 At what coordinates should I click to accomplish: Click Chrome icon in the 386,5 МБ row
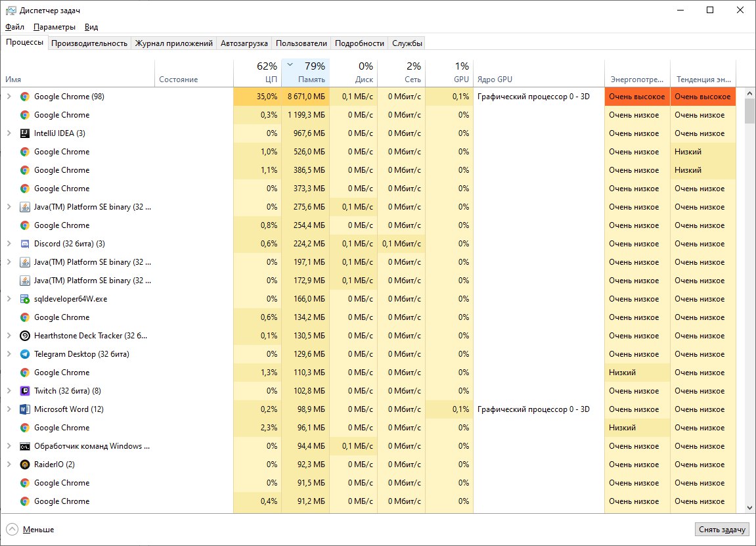click(x=24, y=170)
